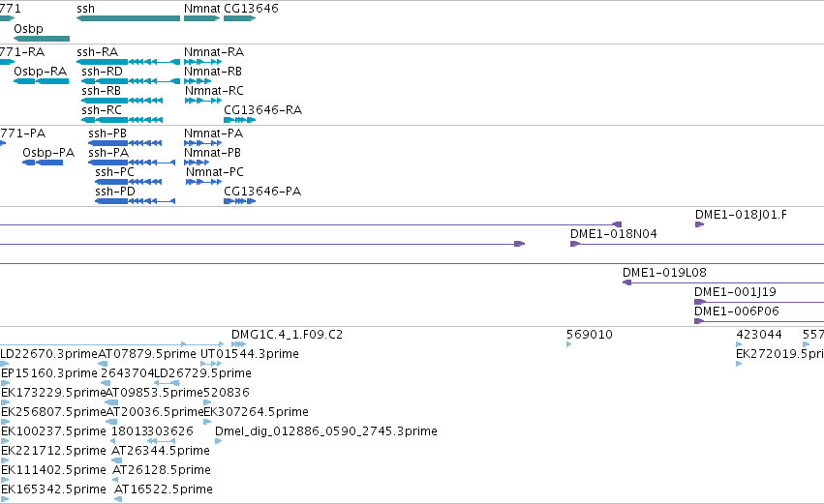Click the LD22670.3prime EST label
This screenshot has height=504, width=824.
48,354
